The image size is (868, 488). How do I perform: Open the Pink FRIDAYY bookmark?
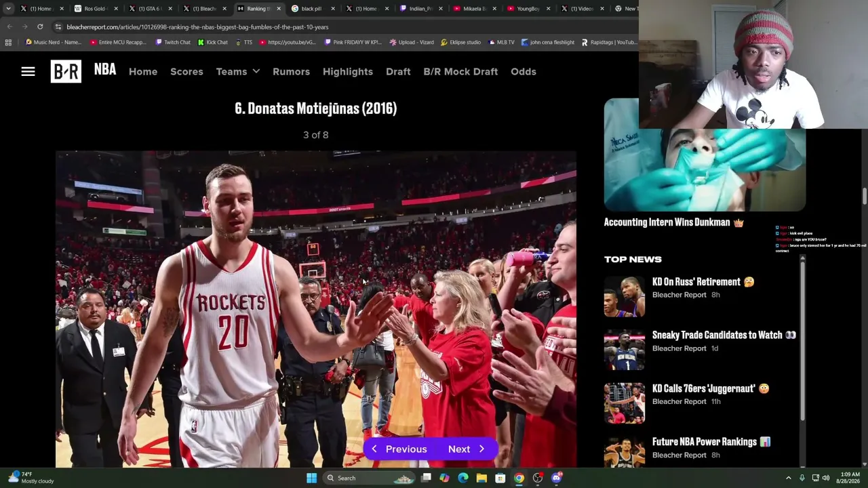pyautogui.click(x=353, y=42)
